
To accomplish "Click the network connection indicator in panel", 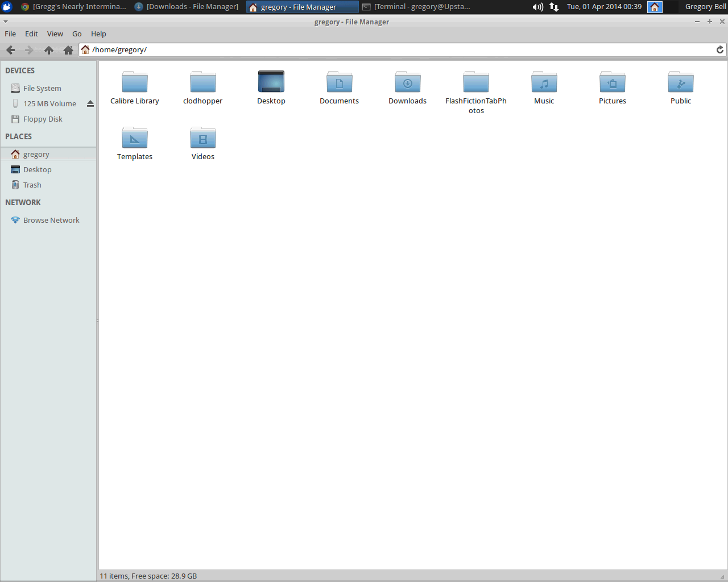I will click(x=554, y=7).
